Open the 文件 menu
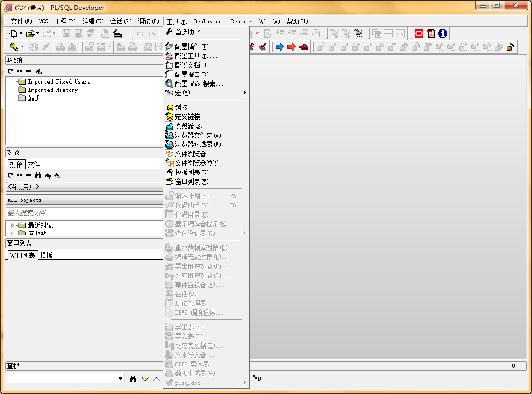The image size is (532, 394). coord(21,21)
